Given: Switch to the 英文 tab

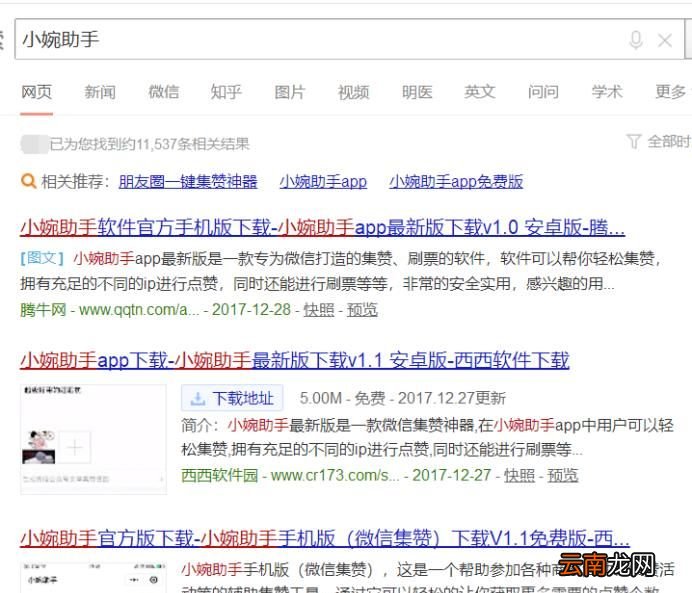Looking at the screenshot, I should [480, 92].
